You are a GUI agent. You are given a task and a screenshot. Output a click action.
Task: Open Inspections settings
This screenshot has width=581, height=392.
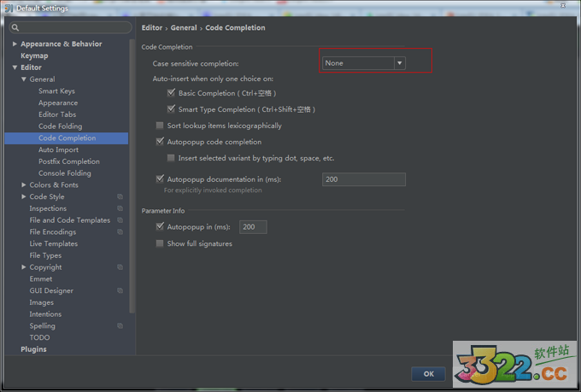coord(48,208)
